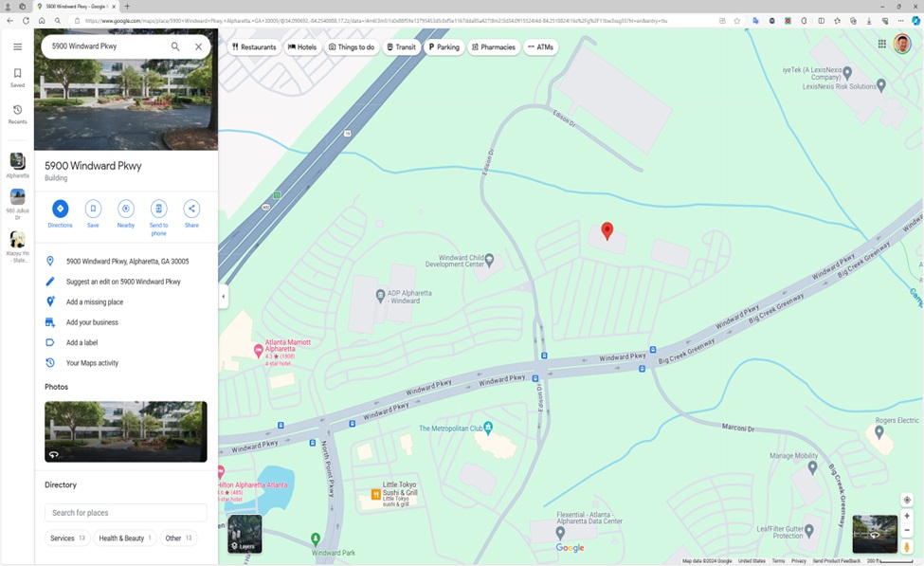
Task: Open the Google apps grid icon
Action: [882, 44]
